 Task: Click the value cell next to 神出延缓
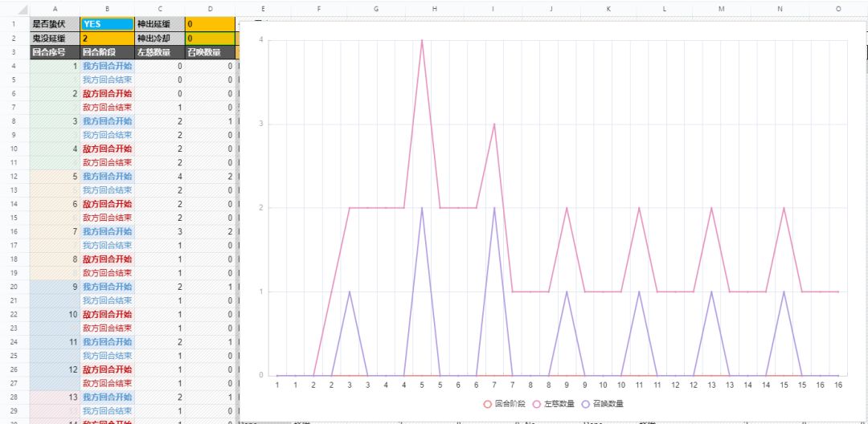[x=210, y=24]
